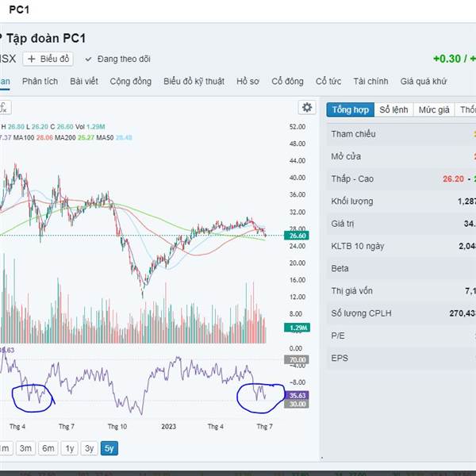Select the 5y chart range
The image size is (476, 476).
click(109, 448)
